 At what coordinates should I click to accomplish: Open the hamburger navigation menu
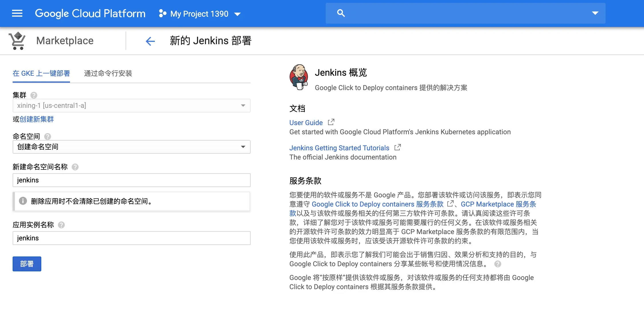[x=17, y=13]
